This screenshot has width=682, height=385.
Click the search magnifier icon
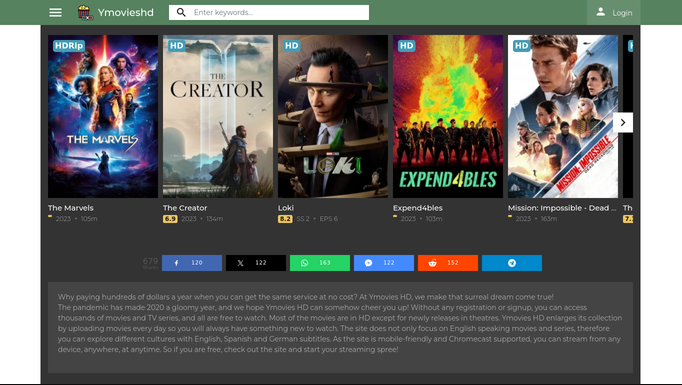pos(181,12)
